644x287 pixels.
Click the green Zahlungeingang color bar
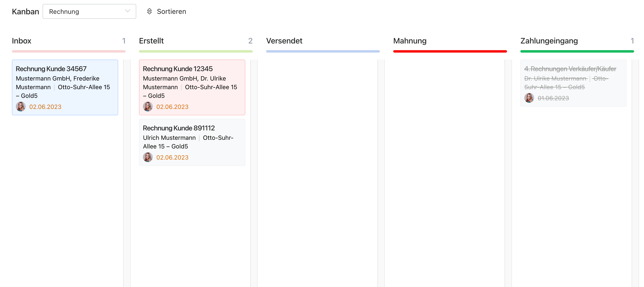click(577, 51)
